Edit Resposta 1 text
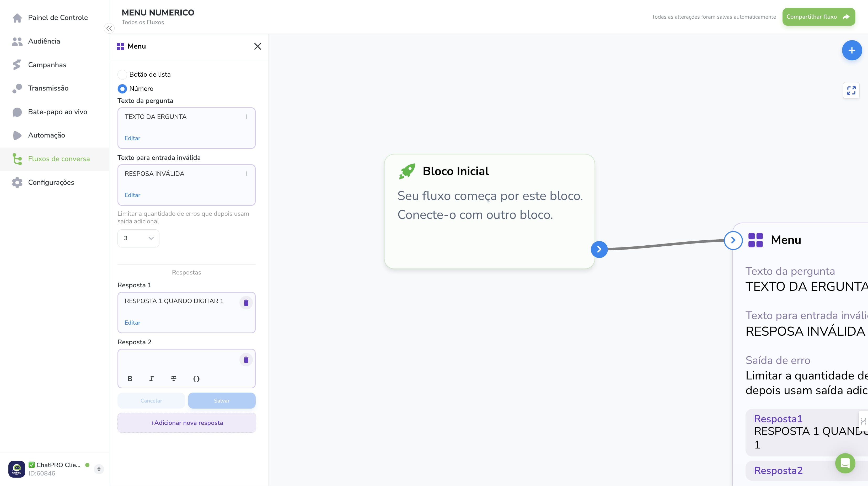This screenshot has width=868, height=486. coord(132,323)
